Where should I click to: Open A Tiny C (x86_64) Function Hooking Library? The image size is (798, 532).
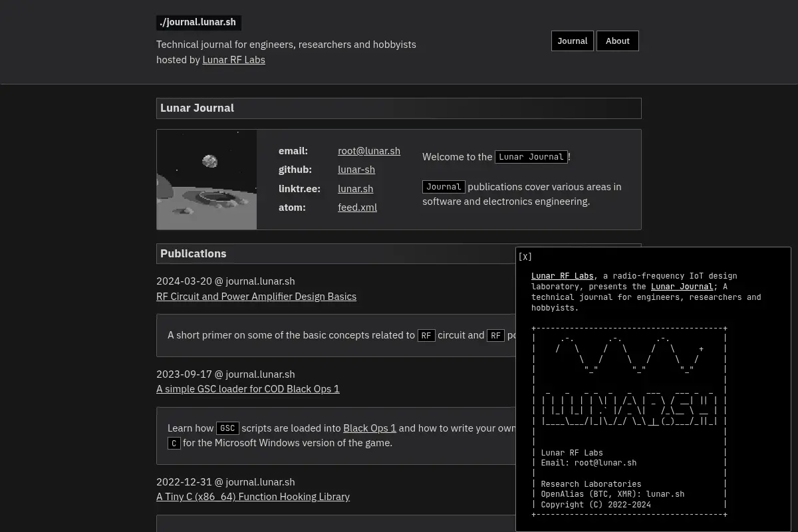[x=253, y=497]
